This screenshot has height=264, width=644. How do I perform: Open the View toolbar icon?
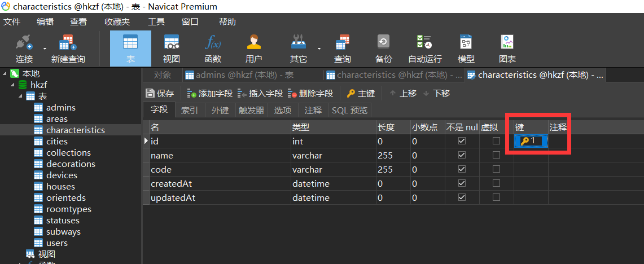172,42
